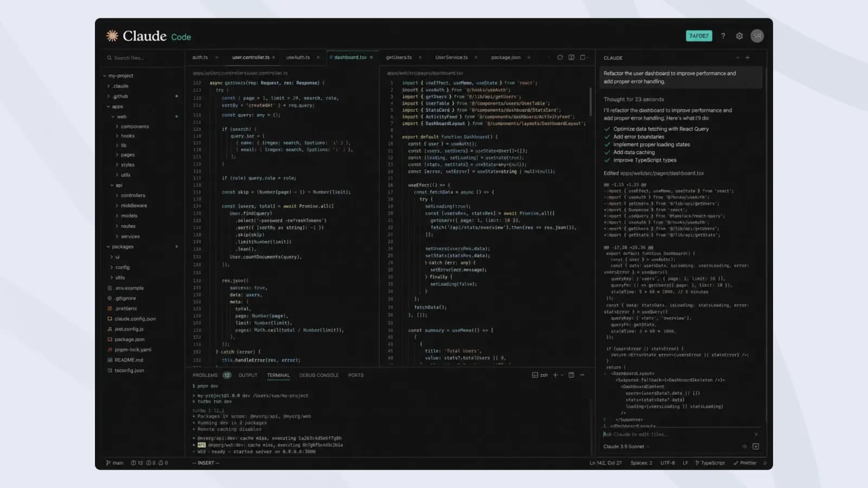Viewport: 868px width, 488px height.
Task: Switch to DEBUG CONSOLE tab
Action: 319,375
